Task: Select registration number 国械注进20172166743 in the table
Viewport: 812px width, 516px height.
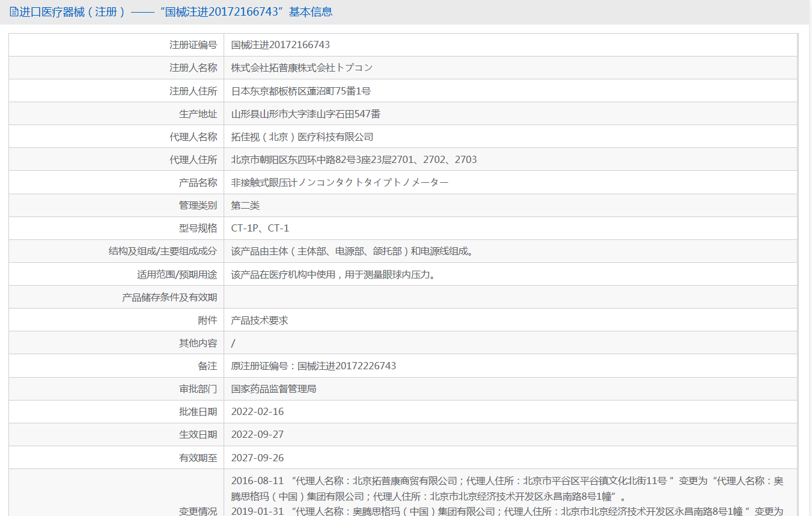Action: coord(281,45)
